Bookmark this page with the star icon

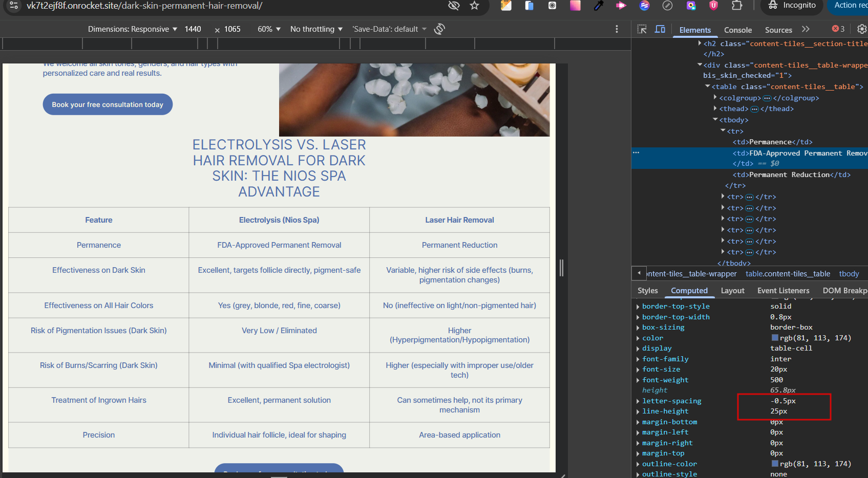coord(474,6)
